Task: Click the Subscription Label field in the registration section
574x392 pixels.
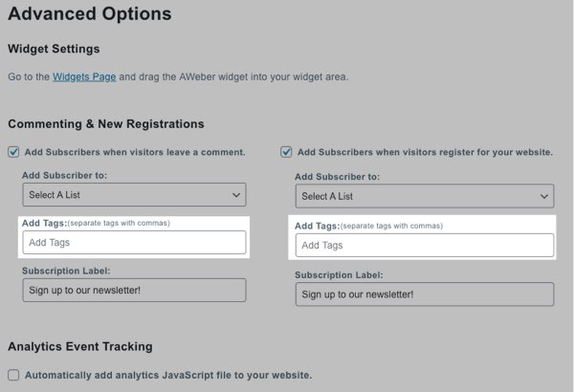Action: tap(424, 294)
